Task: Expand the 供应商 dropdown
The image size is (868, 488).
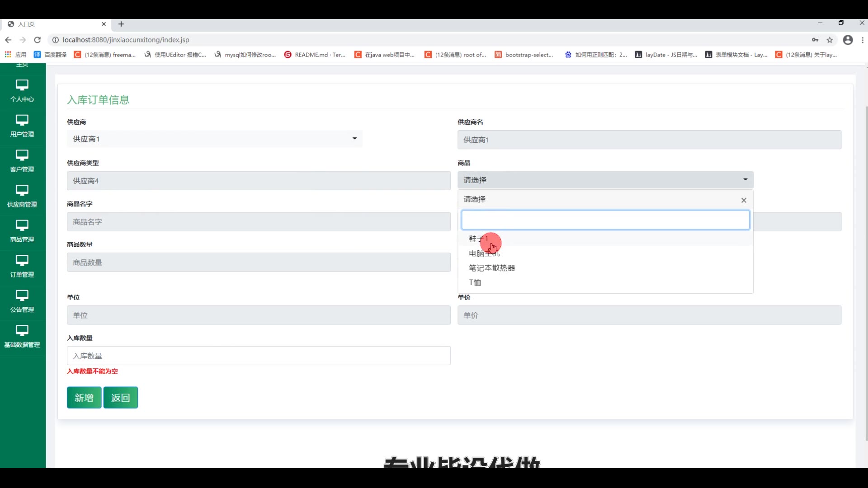Action: 214,139
